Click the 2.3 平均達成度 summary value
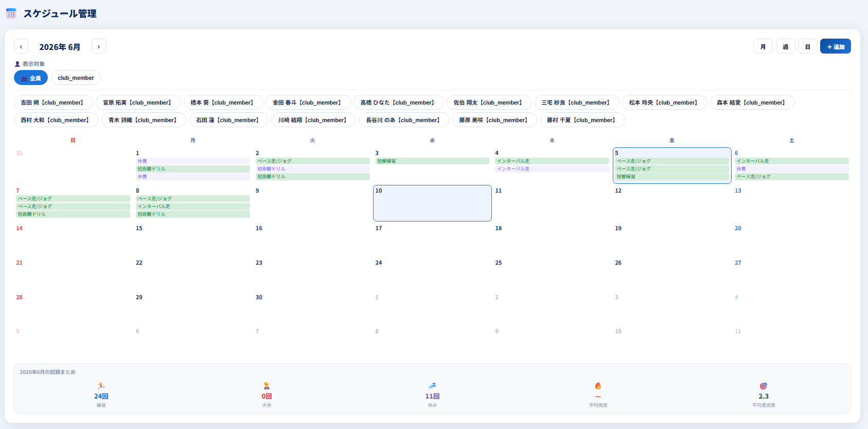 pos(764,396)
